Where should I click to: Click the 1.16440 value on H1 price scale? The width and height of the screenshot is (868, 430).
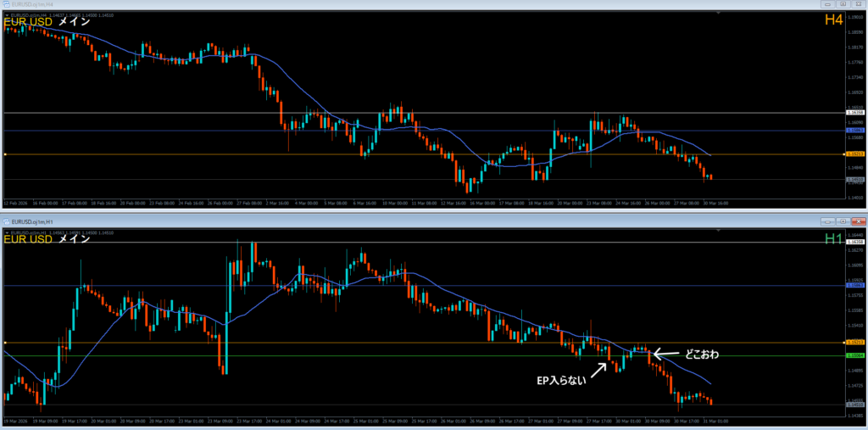(855, 235)
